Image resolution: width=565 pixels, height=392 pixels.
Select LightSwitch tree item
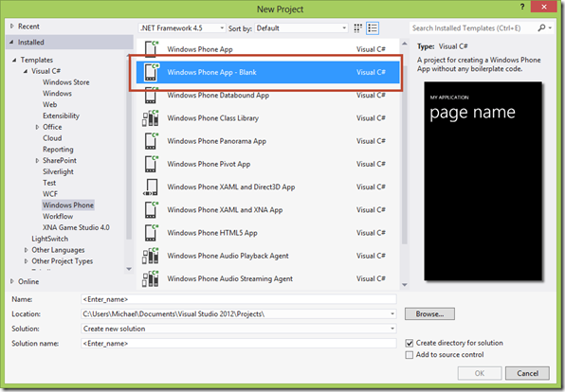coord(49,239)
